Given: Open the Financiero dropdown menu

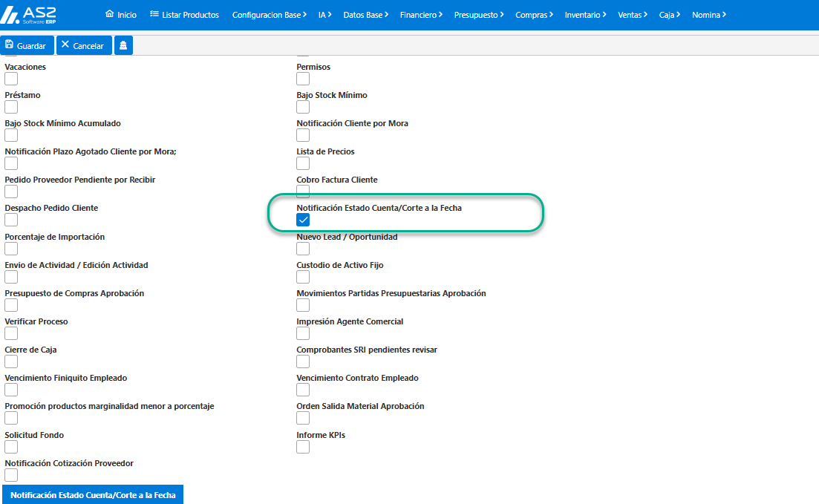Looking at the screenshot, I should click(x=421, y=15).
